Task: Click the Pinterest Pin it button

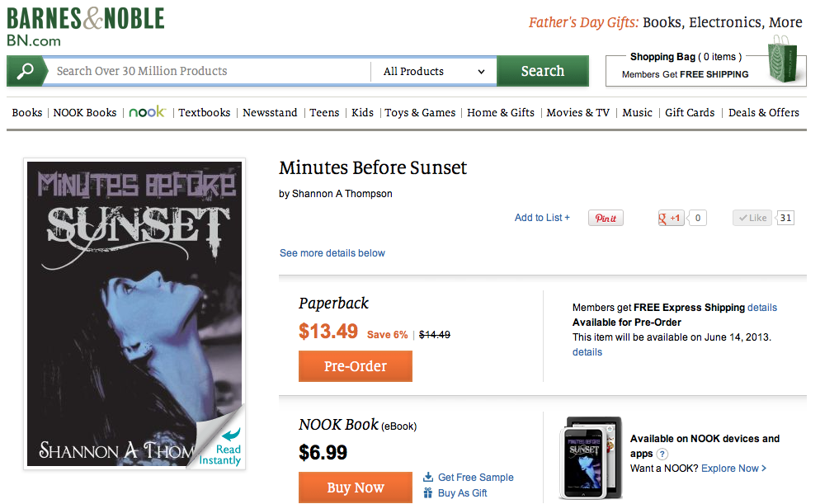Action: 606,219
